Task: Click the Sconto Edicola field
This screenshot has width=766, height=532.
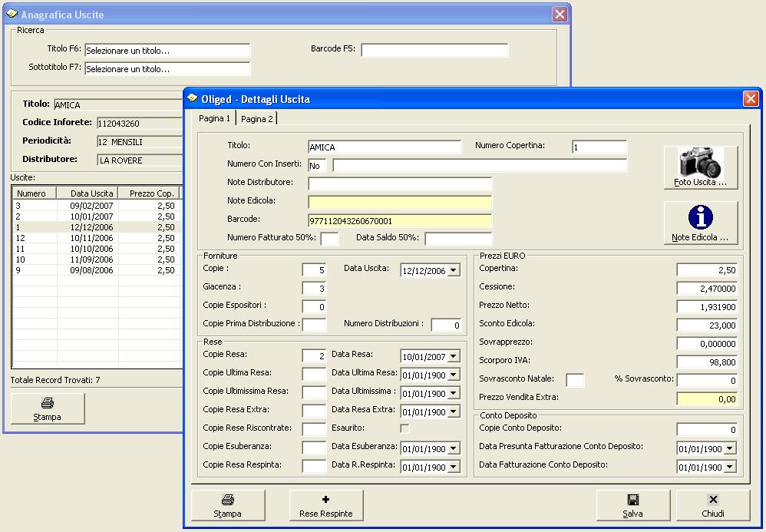Action: point(707,325)
